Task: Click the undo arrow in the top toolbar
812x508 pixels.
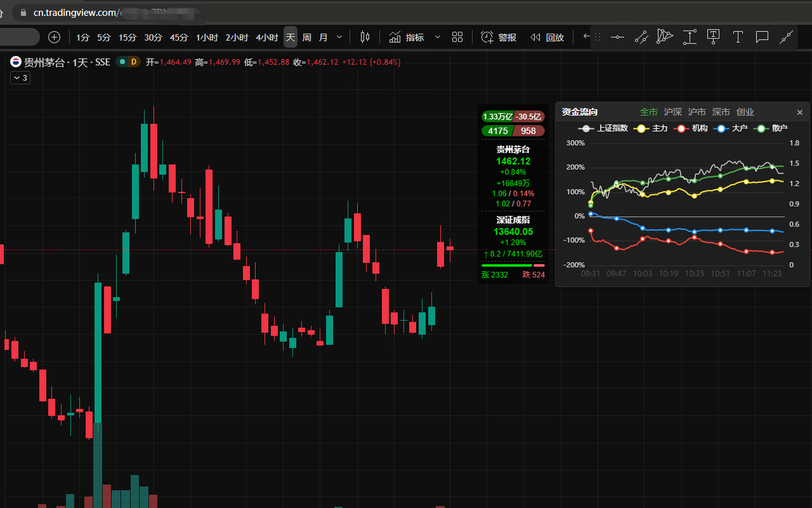Action: (587, 37)
